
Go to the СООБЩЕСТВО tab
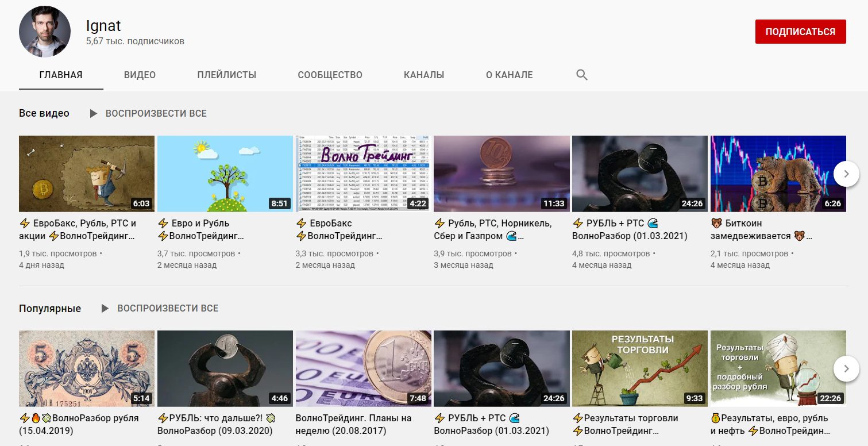tap(330, 75)
